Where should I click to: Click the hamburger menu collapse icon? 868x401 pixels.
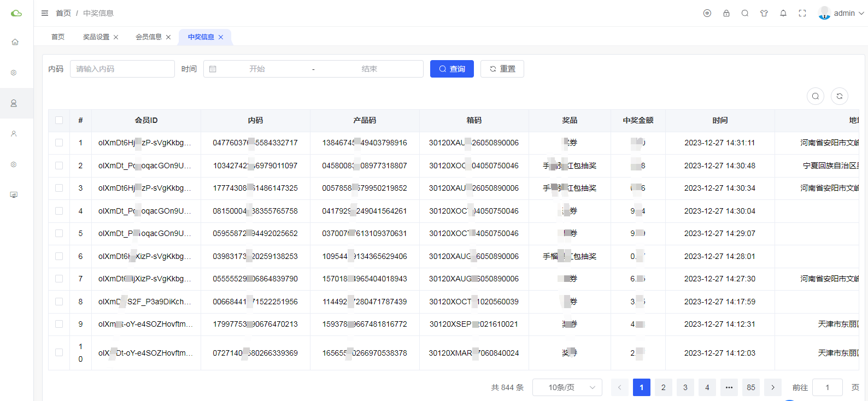tap(45, 13)
